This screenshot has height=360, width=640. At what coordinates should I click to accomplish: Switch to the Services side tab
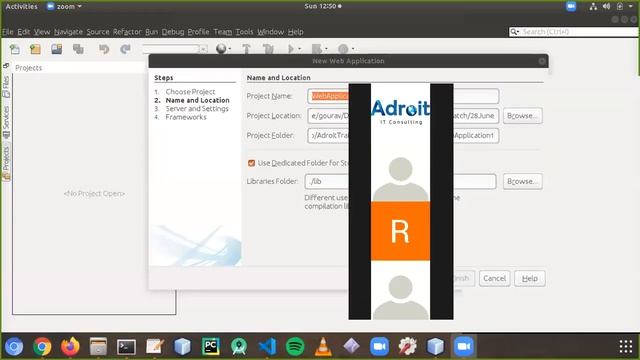point(6,122)
